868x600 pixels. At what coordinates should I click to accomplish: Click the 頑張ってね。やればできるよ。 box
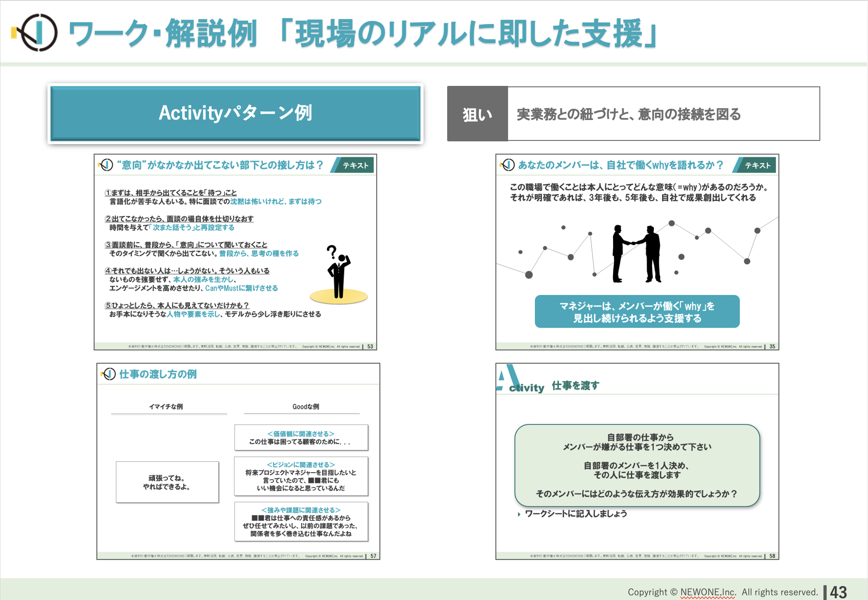[167, 482]
